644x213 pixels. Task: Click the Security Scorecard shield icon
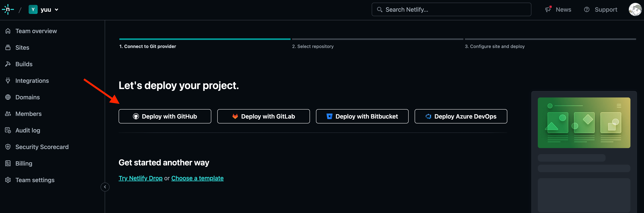(8, 147)
